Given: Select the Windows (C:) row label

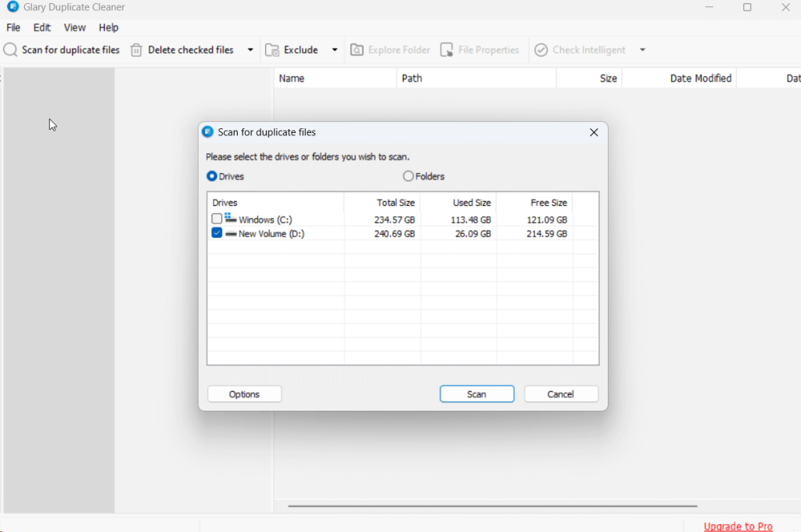Looking at the screenshot, I should (x=265, y=220).
